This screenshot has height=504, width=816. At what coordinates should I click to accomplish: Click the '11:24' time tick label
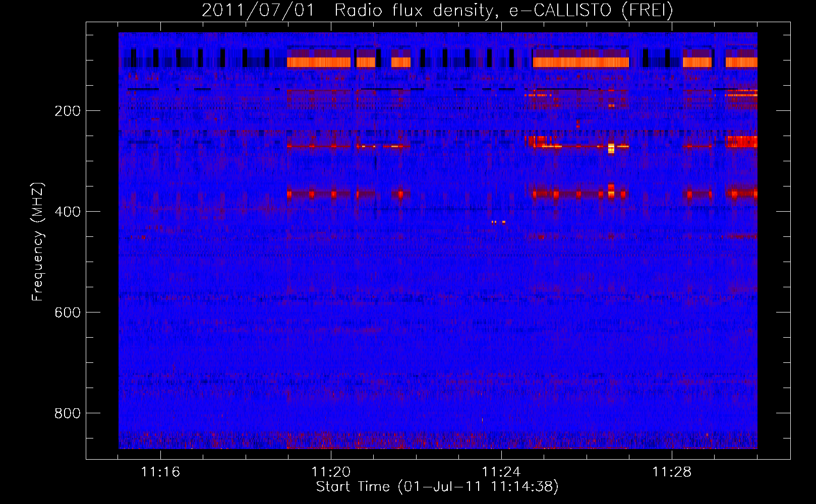[x=501, y=472]
